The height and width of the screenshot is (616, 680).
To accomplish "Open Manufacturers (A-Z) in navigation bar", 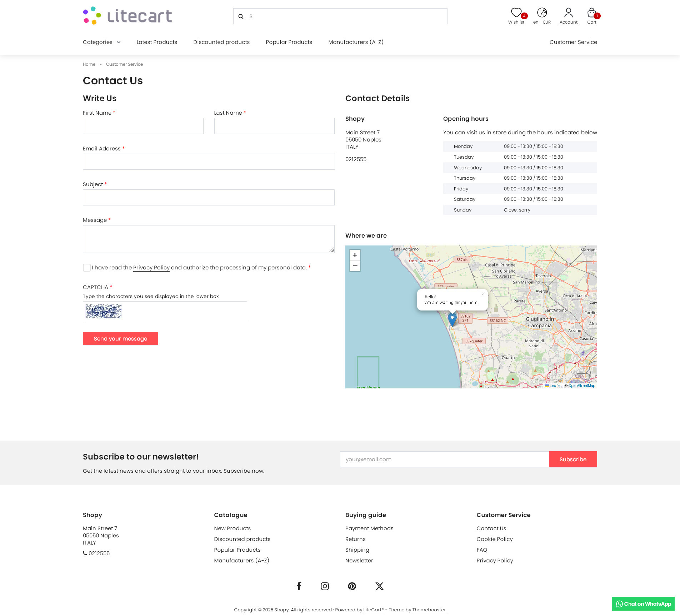I will click(x=356, y=42).
